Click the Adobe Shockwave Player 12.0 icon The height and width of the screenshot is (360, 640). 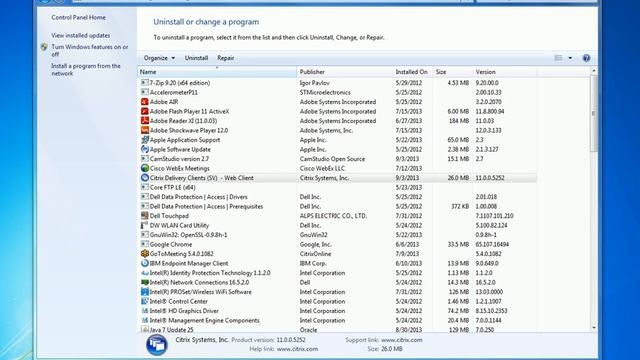(144, 130)
